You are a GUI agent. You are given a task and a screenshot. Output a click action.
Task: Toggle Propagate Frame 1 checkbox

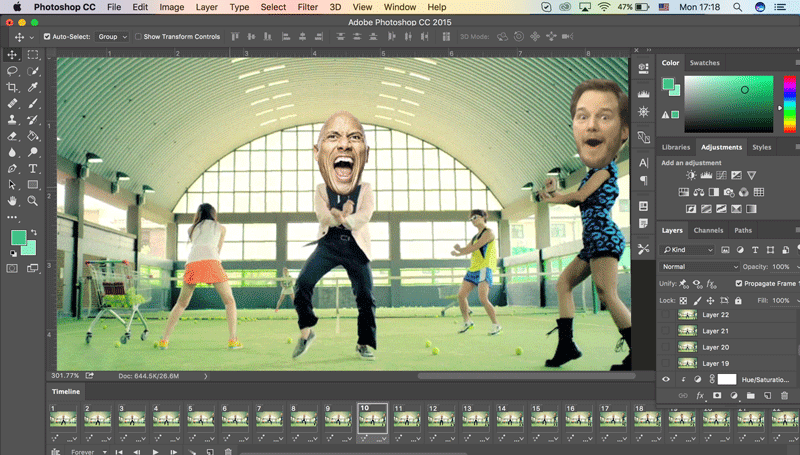pos(739,283)
